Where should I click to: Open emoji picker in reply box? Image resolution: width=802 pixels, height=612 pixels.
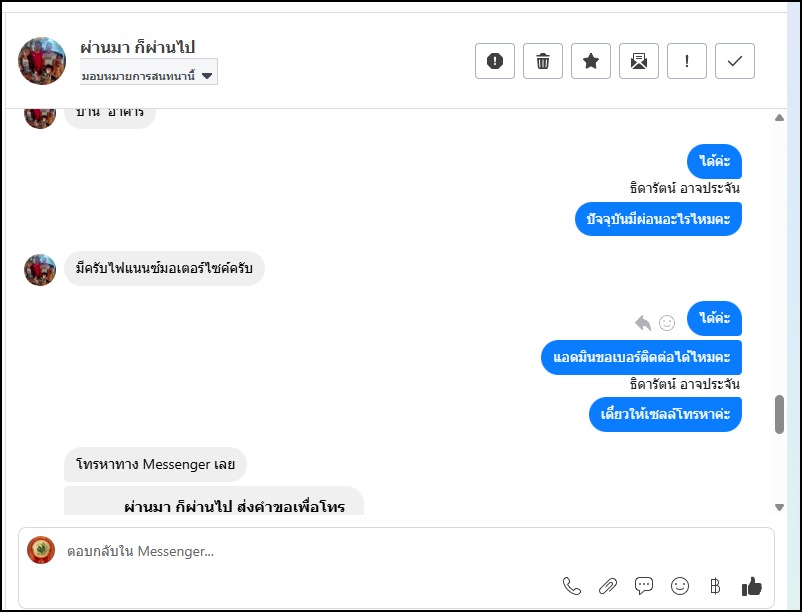tap(680, 587)
